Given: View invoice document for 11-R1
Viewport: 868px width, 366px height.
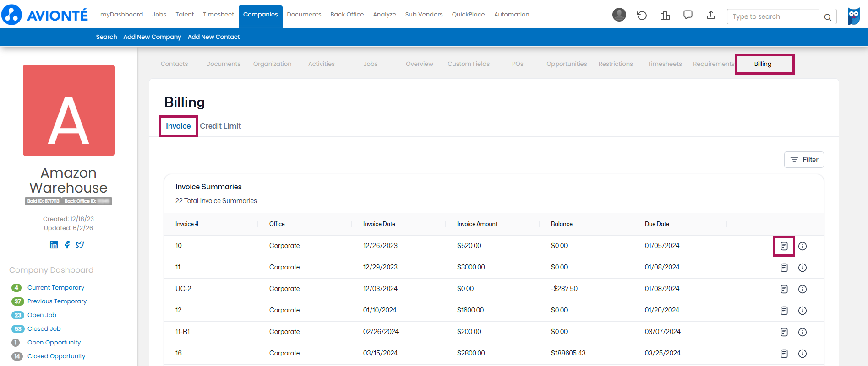Looking at the screenshot, I should tap(784, 332).
